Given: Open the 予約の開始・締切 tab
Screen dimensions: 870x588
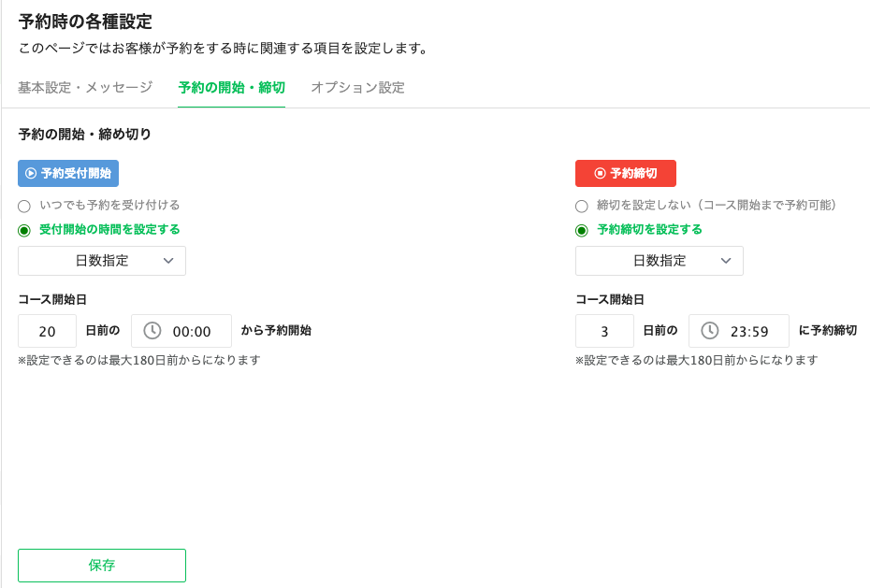Looking at the screenshot, I should pos(231,88).
